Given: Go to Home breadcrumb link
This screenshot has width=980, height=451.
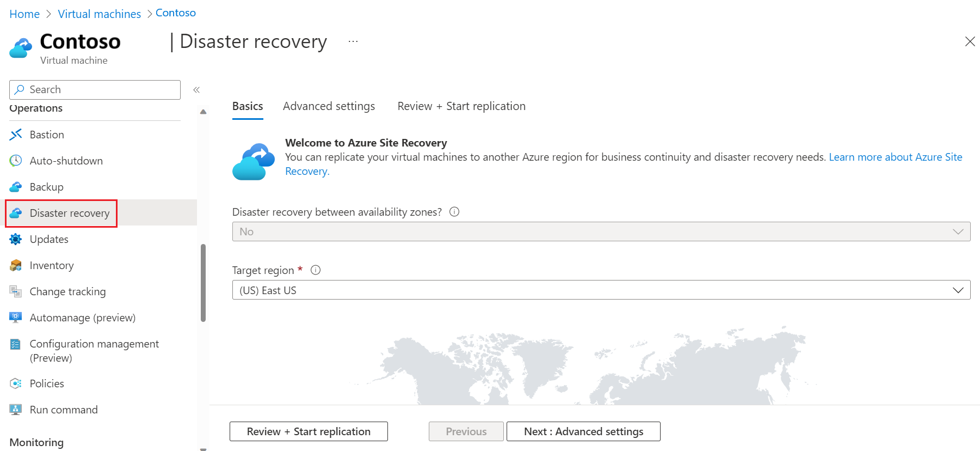Looking at the screenshot, I should (24, 14).
